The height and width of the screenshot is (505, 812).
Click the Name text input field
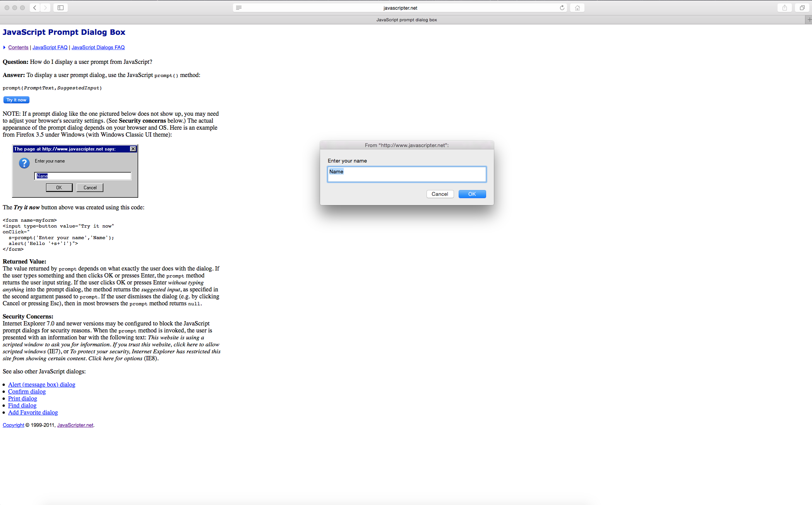click(x=406, y=175)
